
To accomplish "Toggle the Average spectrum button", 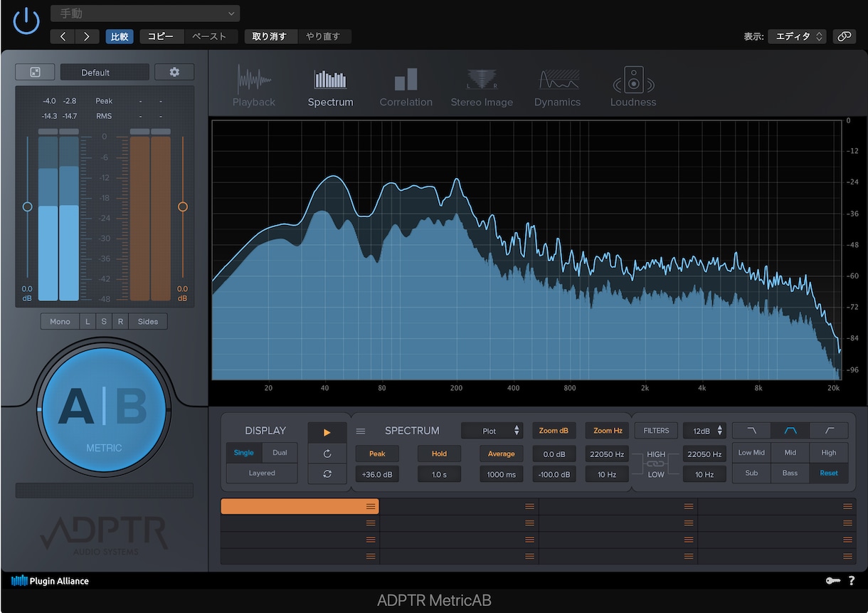I will 501,454.
